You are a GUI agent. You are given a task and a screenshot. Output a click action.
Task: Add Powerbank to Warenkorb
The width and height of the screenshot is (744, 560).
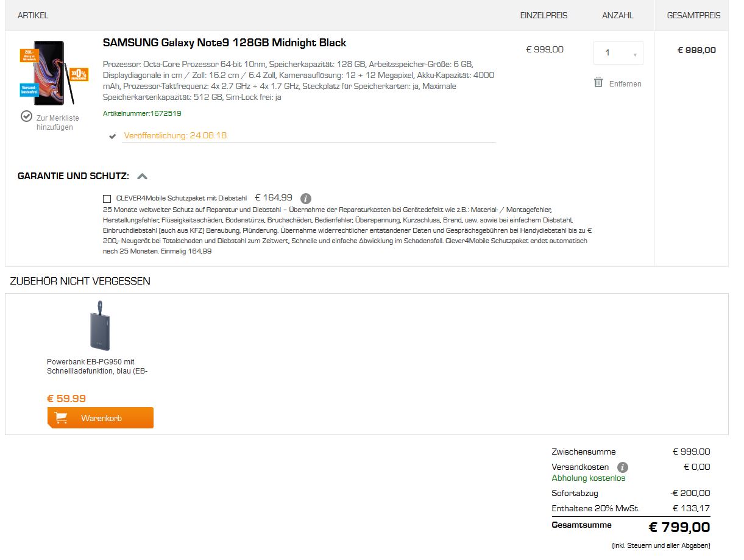tap(100, 418)
